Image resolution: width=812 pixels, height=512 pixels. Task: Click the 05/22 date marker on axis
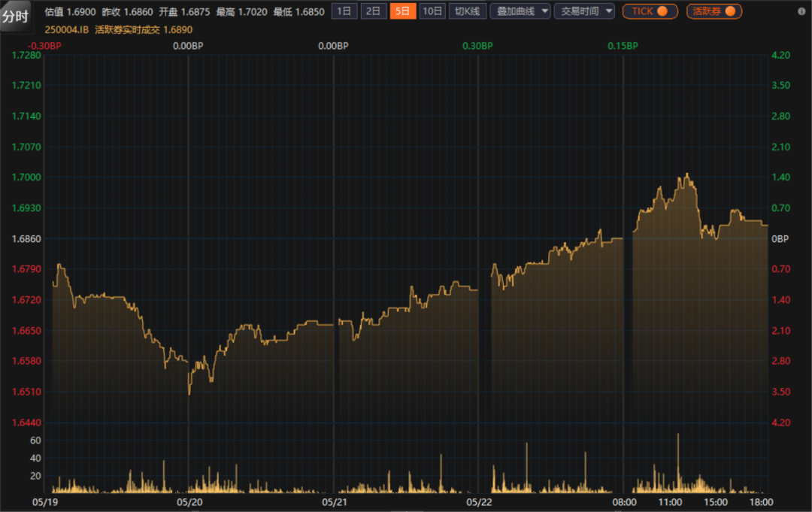(x=479, y=501)
